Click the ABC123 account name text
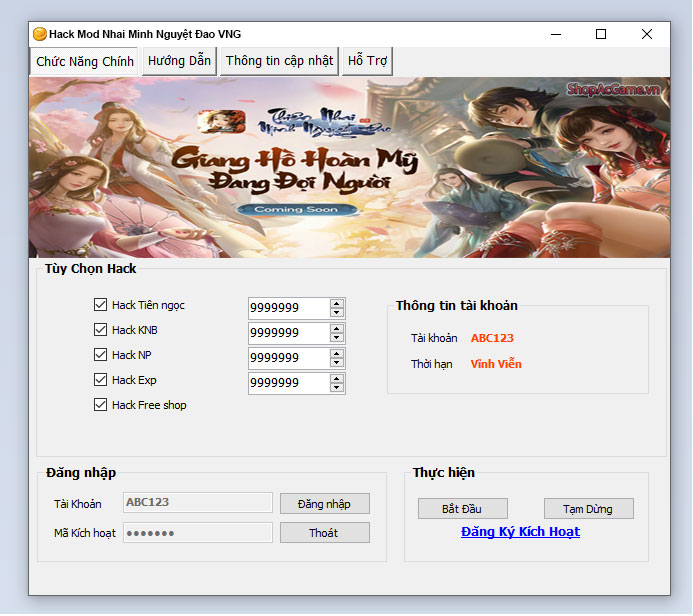 click(492, 338)
